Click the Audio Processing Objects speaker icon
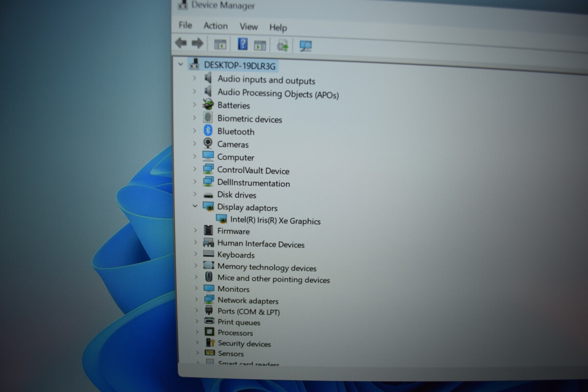The width and height of the screenshot is (588, 392). click(x=208, y=91)
